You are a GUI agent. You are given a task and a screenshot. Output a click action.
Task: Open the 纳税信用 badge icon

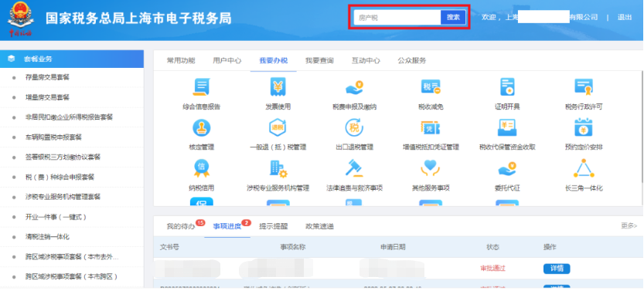(x=201, y=168)
